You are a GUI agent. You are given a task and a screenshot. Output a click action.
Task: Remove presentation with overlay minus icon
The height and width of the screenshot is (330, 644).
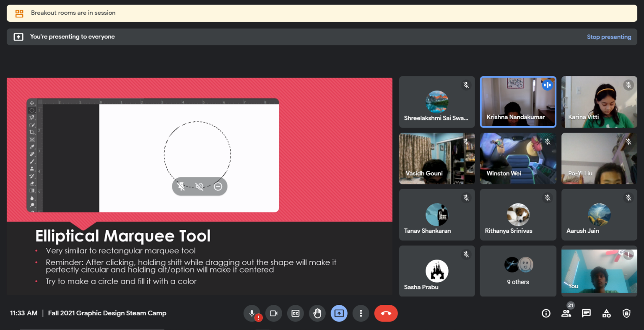218,187
